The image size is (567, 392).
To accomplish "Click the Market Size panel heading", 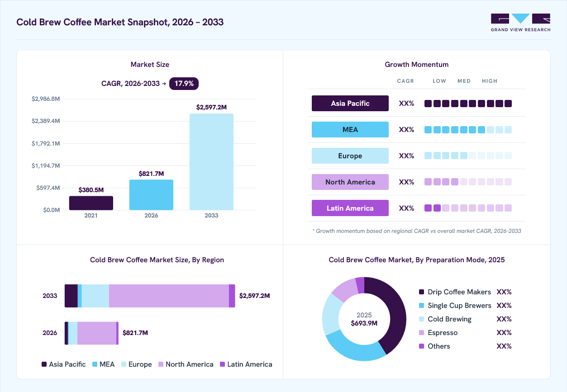I will click(x=150, y=65).
